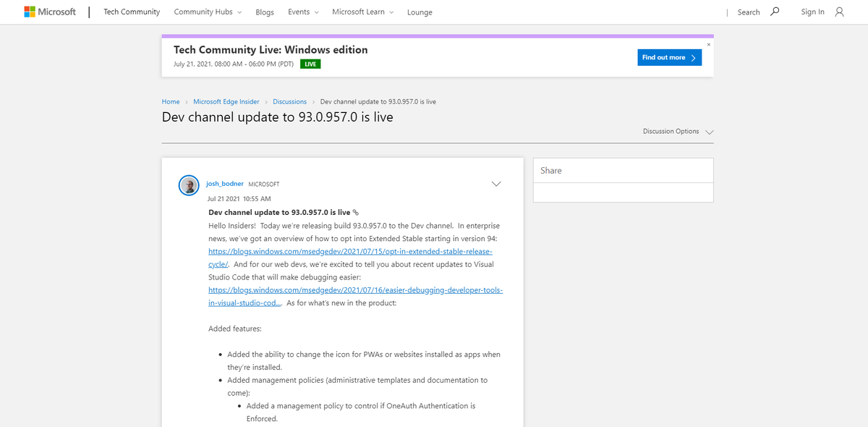
Task: Open the Blogs menu item
Action: [265, 12]
